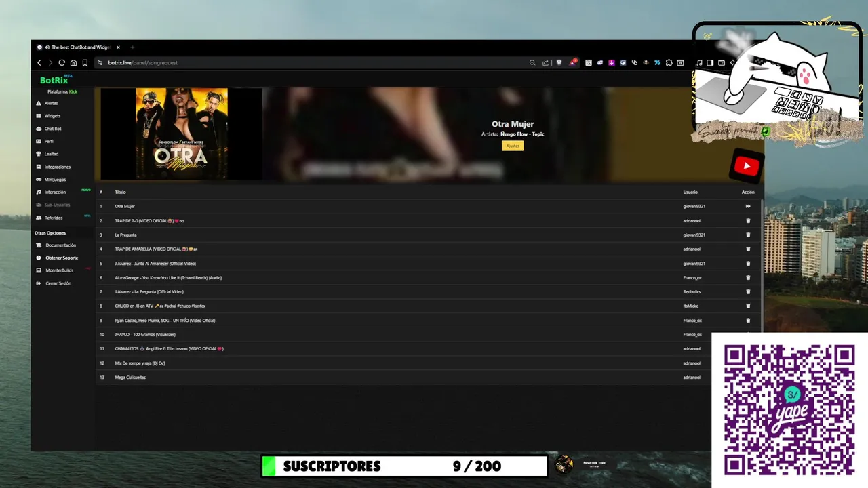Remove queue row 3 La Pregunta by giovani9321
Screen dimensions: 868x488
[748, 235]
